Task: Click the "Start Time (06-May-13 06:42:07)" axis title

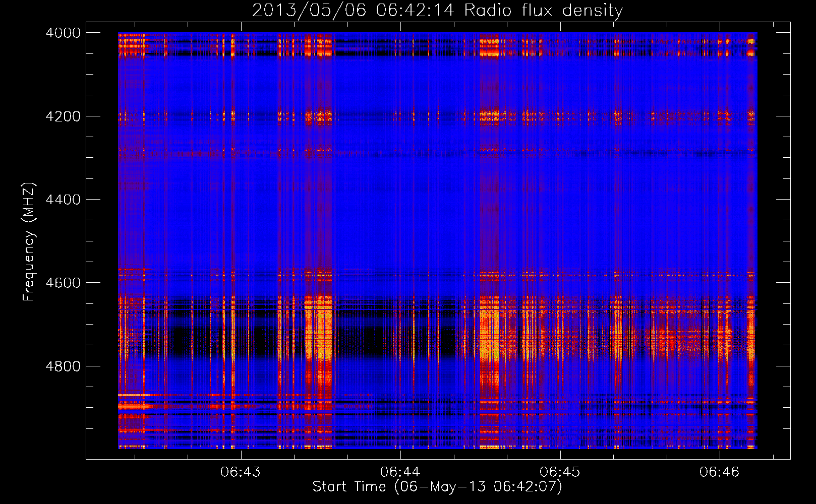Action: 437,487
